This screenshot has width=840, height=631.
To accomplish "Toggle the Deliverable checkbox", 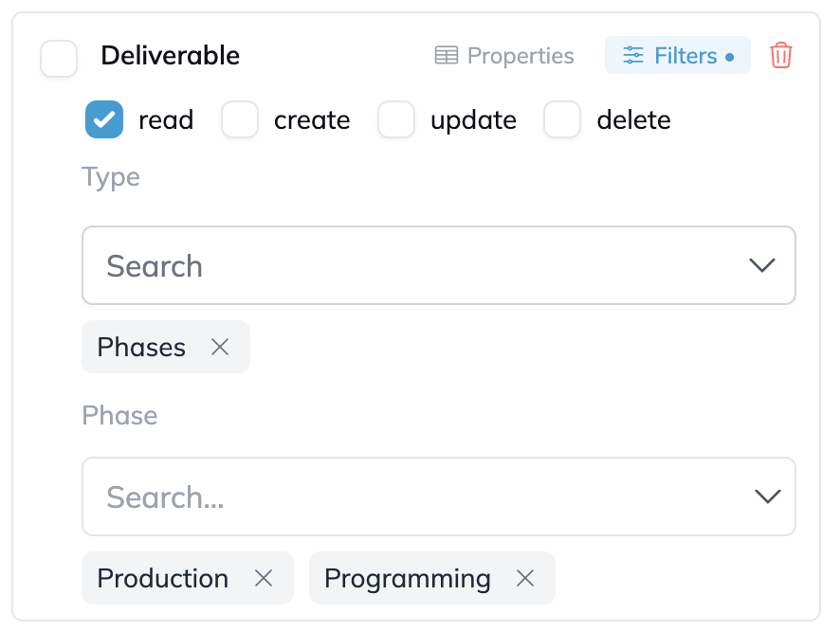I will 59,58.
